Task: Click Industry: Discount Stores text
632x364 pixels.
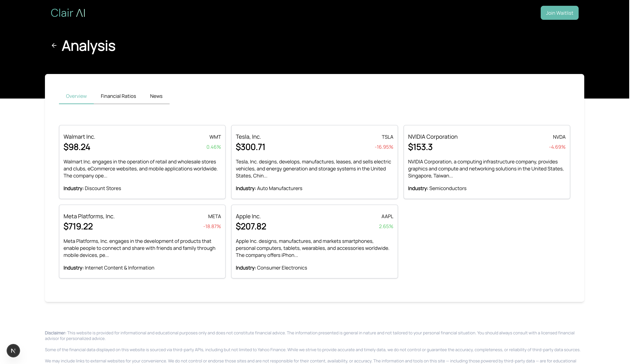Action: (x=92, y=188)
